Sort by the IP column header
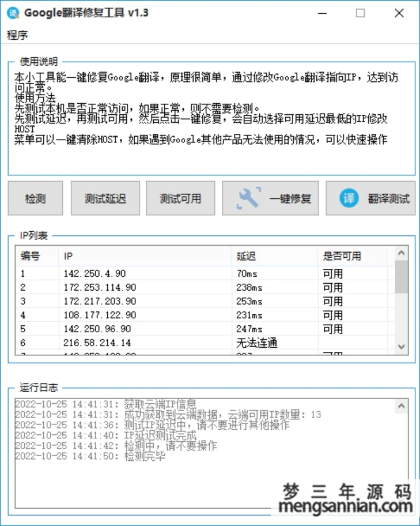The height and width of the screenshot is (526, 420). tap(145, 256)
